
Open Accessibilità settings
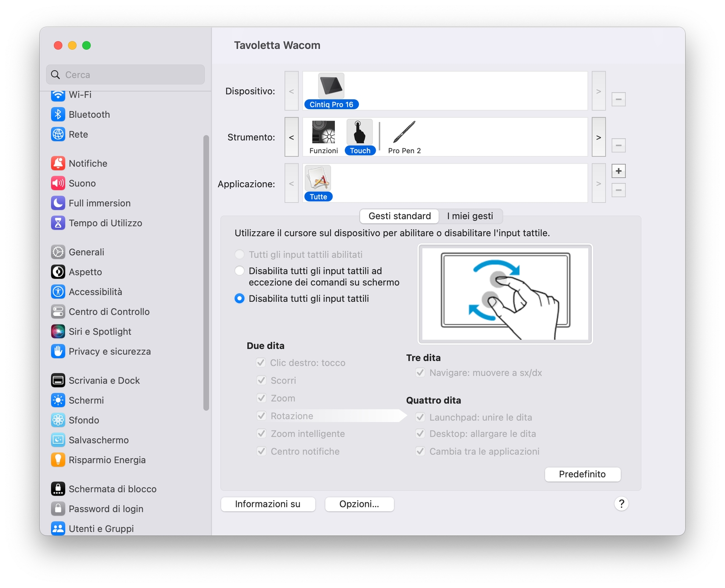(87, 292)
